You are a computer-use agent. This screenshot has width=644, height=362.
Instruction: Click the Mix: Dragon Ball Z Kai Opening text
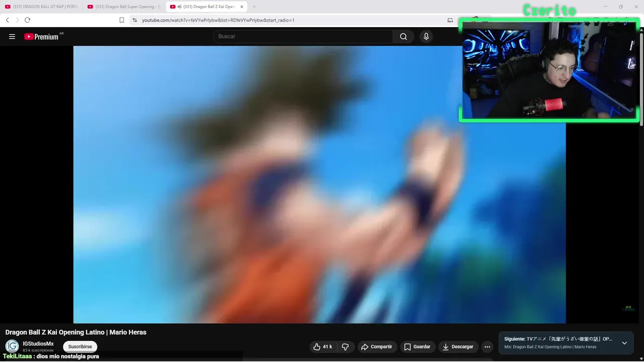[550, 347]
